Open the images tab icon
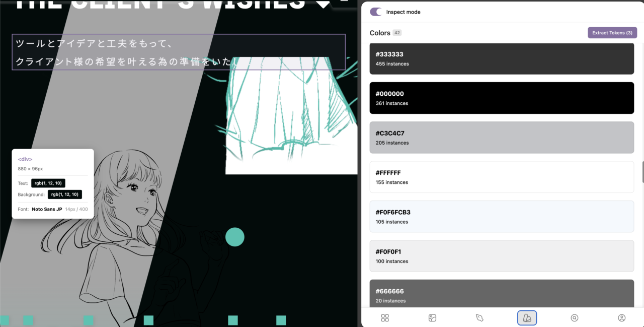The height and width of the screenshot is (327, 644). pos(432,318)
